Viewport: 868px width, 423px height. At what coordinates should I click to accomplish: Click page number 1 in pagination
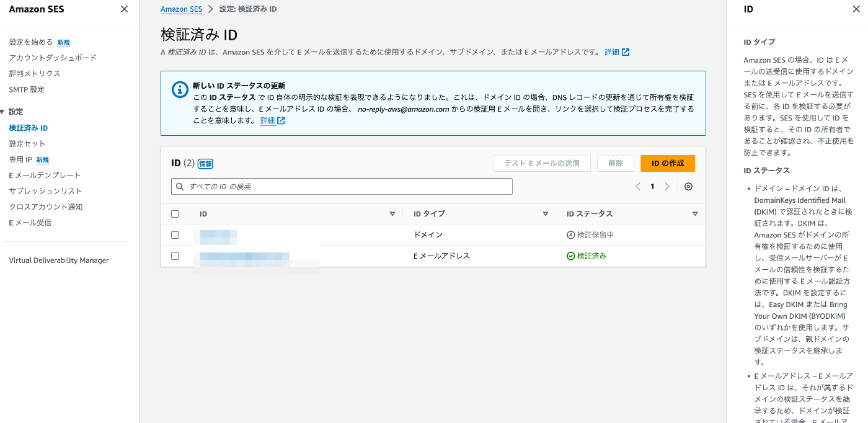coord(652,187)
